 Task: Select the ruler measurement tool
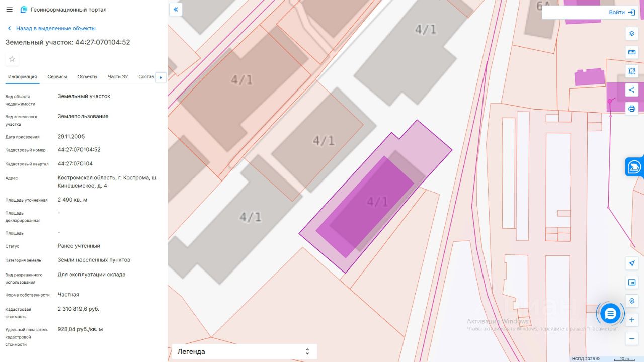coord(632,52)
